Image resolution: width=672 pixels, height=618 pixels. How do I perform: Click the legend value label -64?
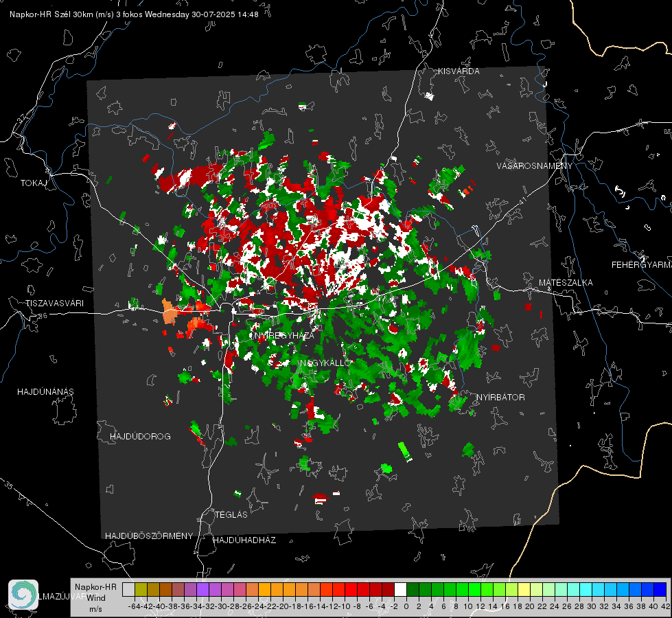point(134,606)
